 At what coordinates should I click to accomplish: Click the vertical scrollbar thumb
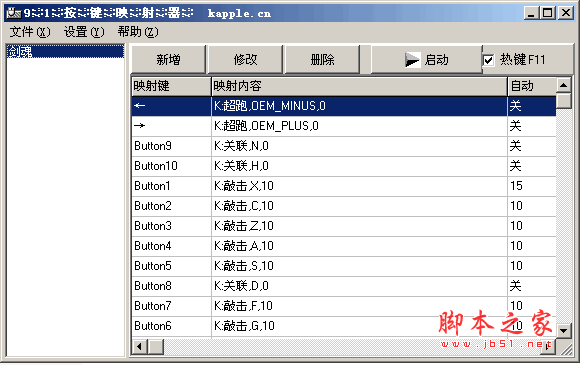pyautogui.click(x=564, y=101)
